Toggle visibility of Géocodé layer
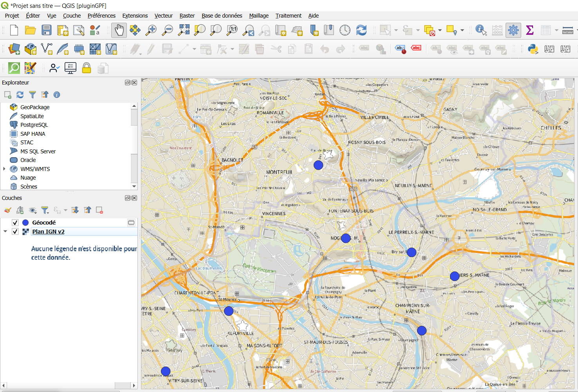578x392 pixels. pos(15,223)
